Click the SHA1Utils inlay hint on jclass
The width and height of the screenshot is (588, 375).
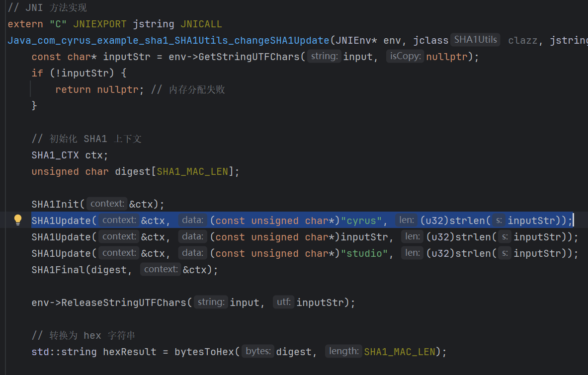point(475,40)
